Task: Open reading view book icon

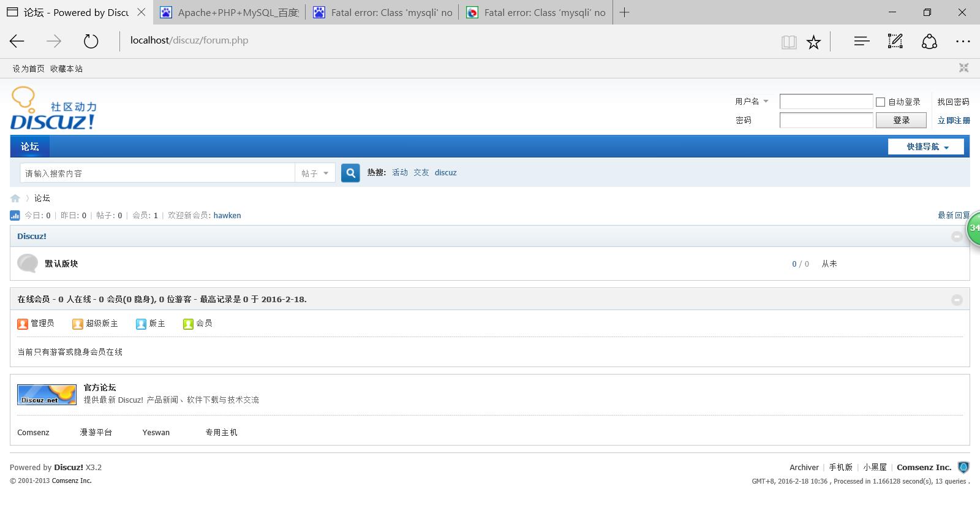Action: [x=789, y=42]
